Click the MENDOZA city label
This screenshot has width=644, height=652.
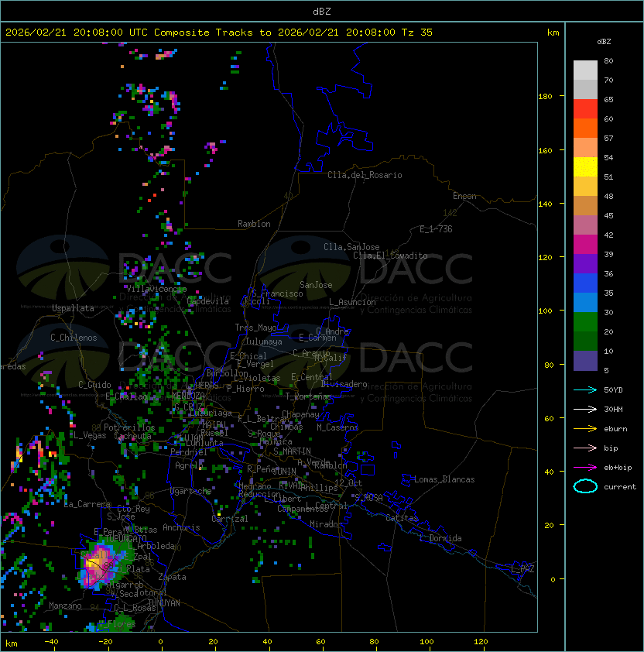[x=188, y=395]
